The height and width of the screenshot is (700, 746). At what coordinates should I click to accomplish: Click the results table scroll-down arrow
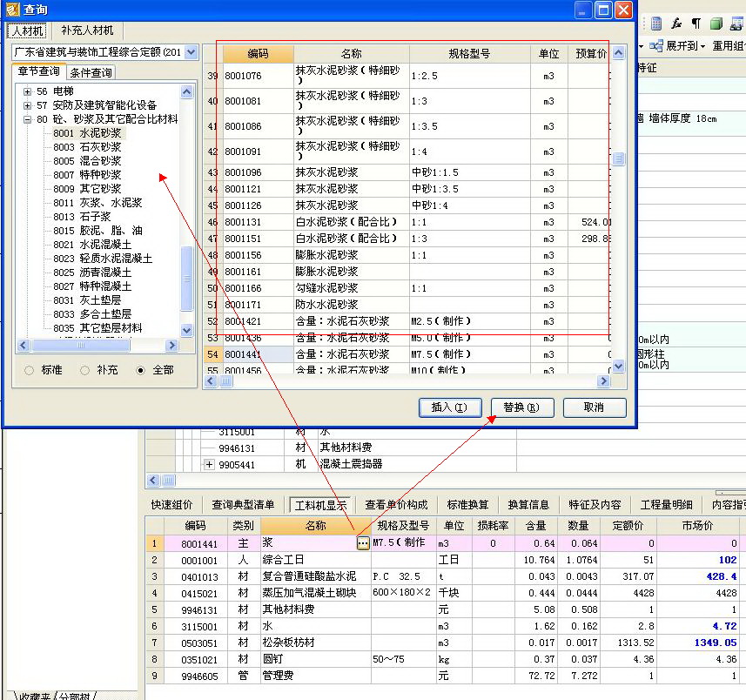click(x=618, y=366)
